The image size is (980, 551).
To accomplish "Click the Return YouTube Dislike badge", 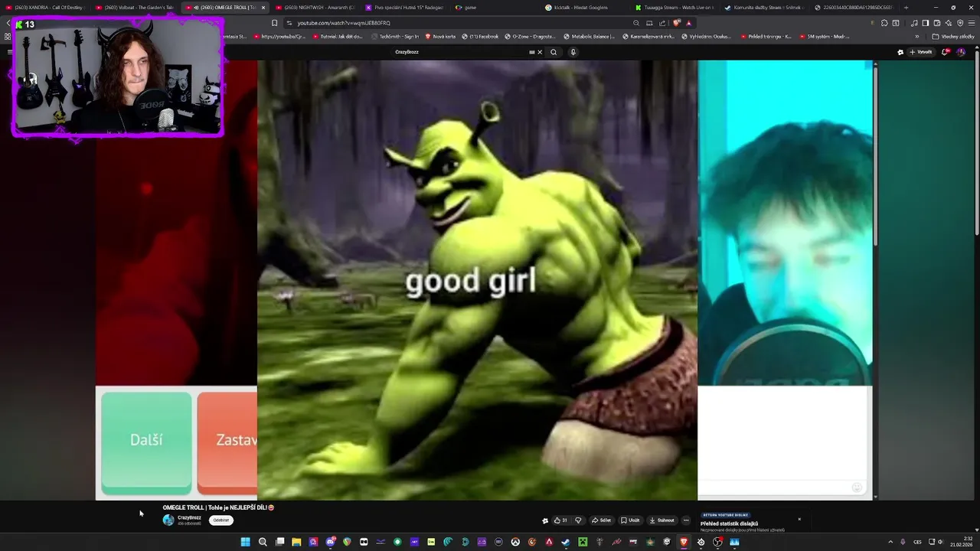I will click(x=726, y=515).
